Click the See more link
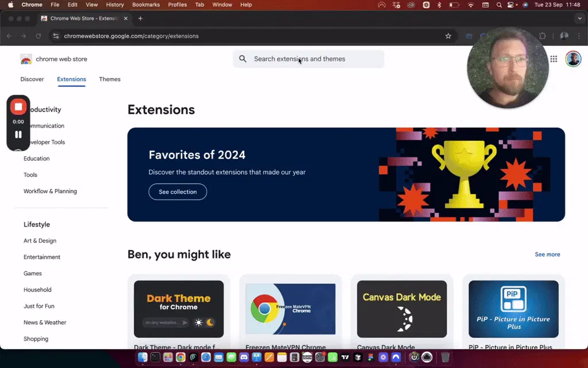Viewport: 588px width, 368px height. [x=547, y=255]
